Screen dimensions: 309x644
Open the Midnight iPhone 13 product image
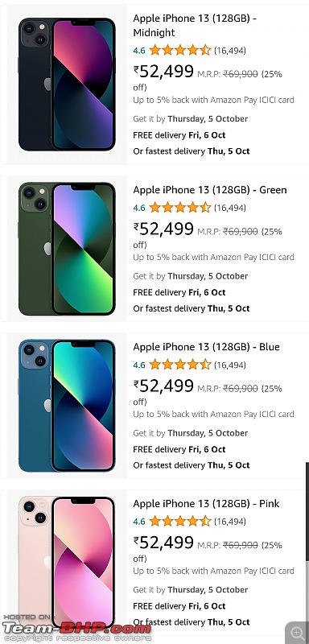point(67,85)
